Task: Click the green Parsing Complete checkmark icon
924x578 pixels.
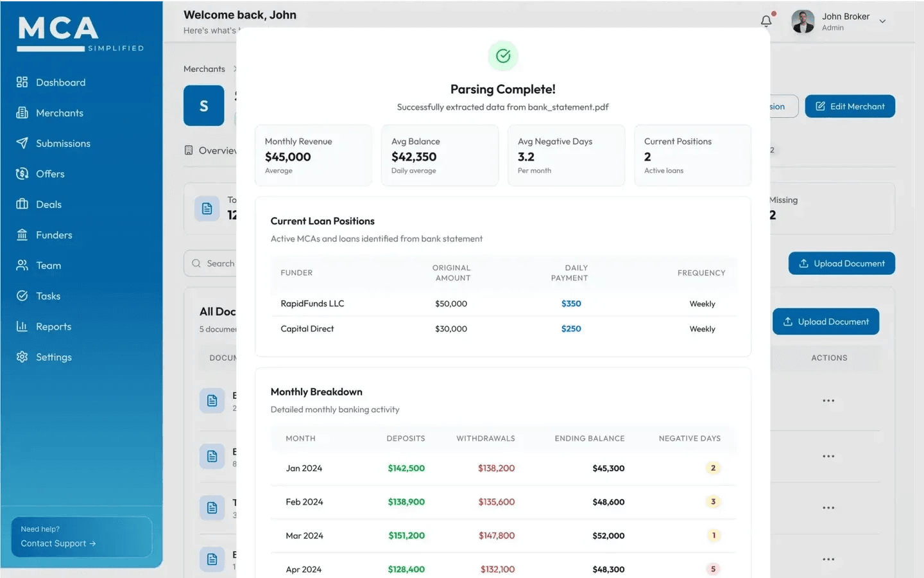Action: (x=503, y=56)
